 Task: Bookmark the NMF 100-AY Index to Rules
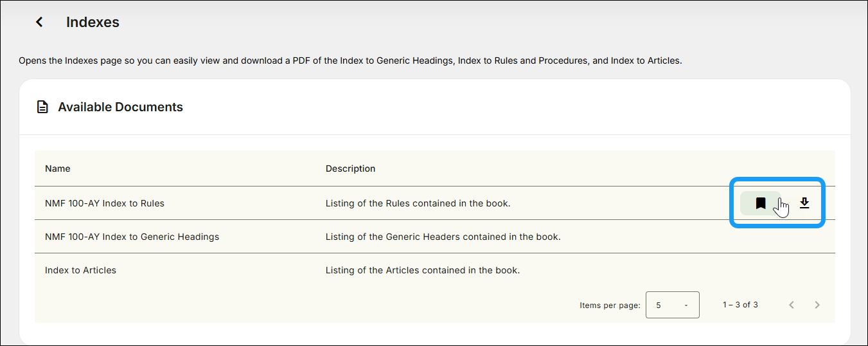pyautogui.click(x=761, y=203)
